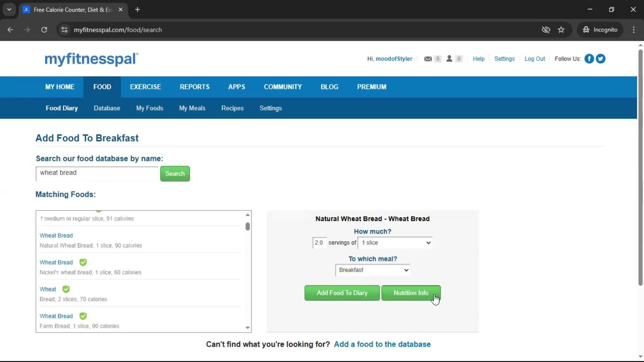Viewport: 644px width, 362px height.
Task: Open REPORTS menu
Action: tap(195, 87)
